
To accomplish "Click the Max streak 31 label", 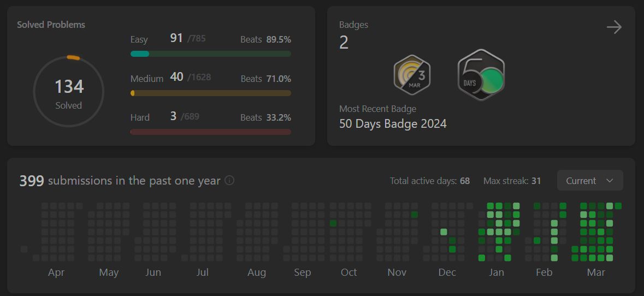I will click(512, 181).
